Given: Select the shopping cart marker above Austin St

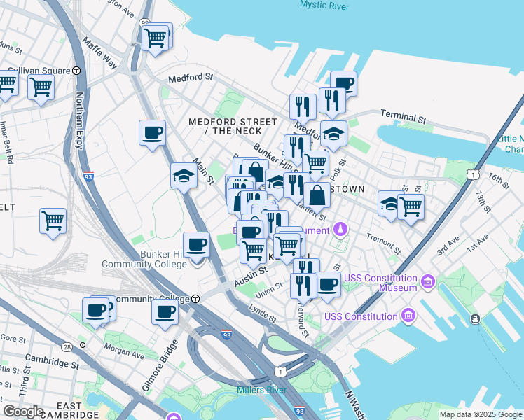Looking at the screenshot, I should point(254,253).
